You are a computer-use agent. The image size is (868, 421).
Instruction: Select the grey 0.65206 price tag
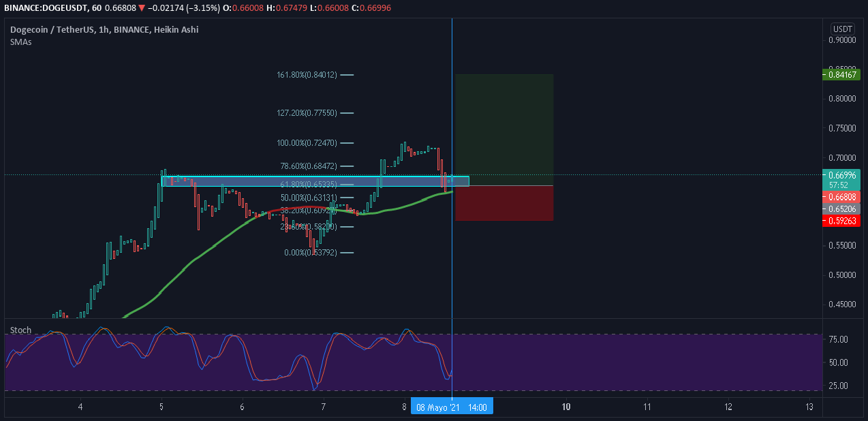pos(842,208)
